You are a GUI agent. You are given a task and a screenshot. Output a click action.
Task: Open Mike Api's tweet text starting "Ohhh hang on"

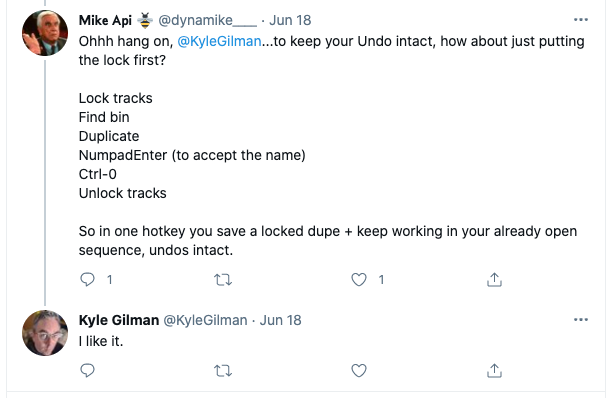(332, 145)
